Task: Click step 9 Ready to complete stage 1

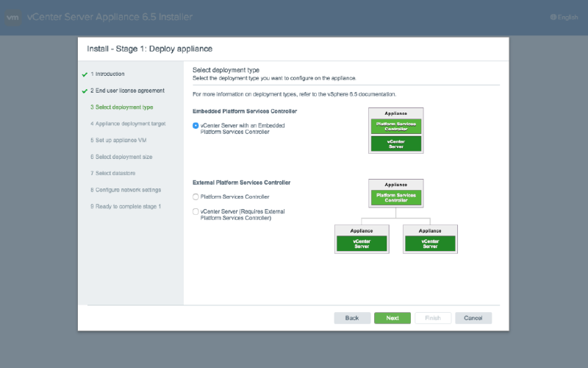Action: tap(126, 206)
